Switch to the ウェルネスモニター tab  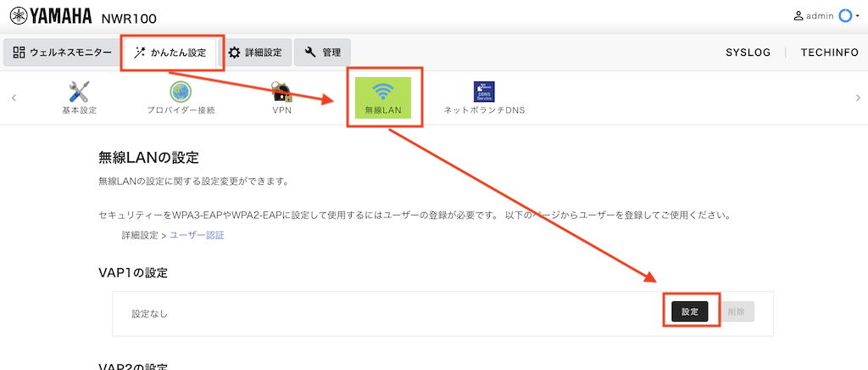(x=62, y=53)
